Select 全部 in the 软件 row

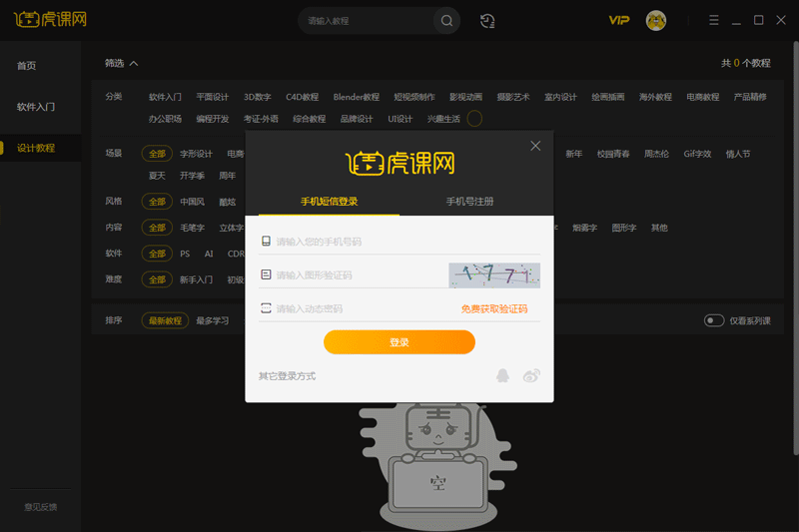[x=157, y=254]
